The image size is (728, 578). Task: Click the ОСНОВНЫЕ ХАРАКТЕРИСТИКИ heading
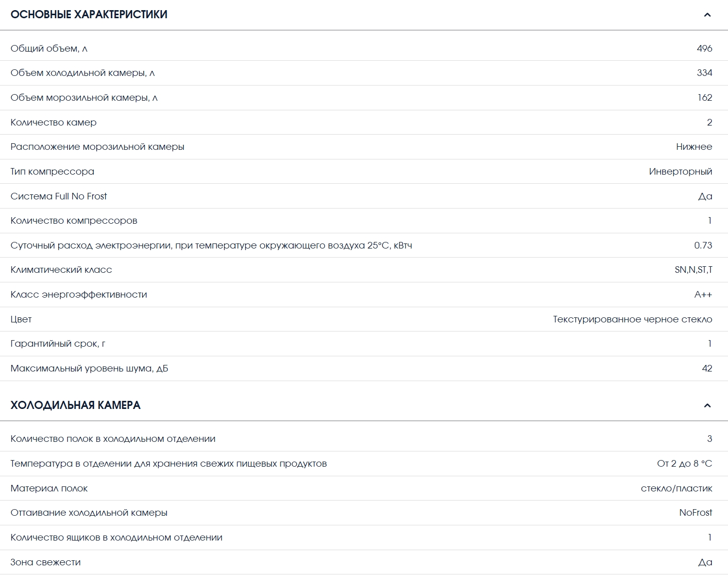point(89,15)
